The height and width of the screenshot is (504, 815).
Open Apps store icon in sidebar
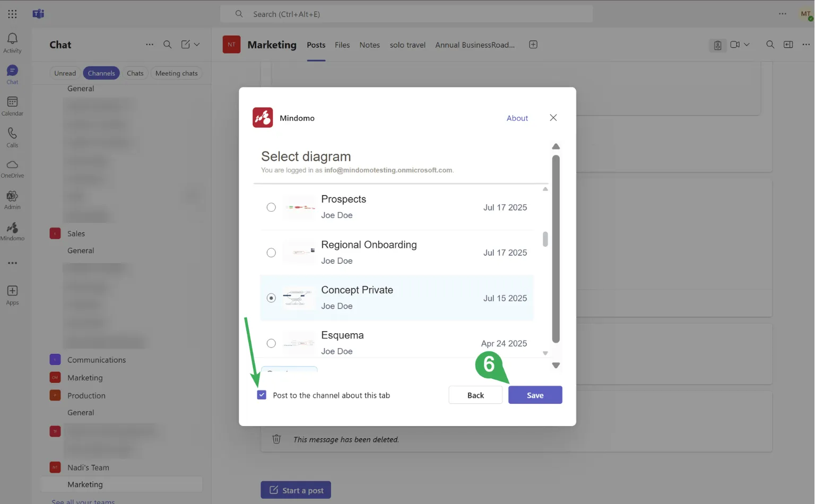pyautogui.click(x=12, y=294)
